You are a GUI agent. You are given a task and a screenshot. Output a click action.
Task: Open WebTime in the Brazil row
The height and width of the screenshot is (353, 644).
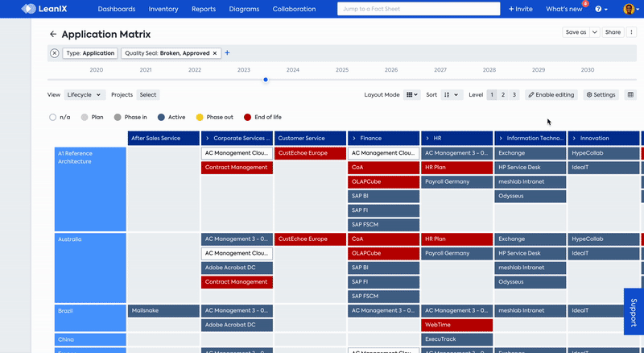[456, 325]
